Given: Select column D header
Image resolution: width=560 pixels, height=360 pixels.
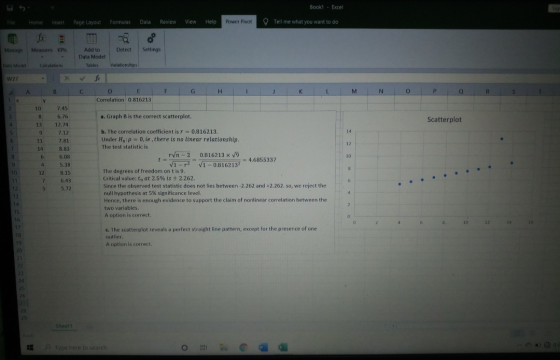Looking at the screenshot, I should point(110,91).
